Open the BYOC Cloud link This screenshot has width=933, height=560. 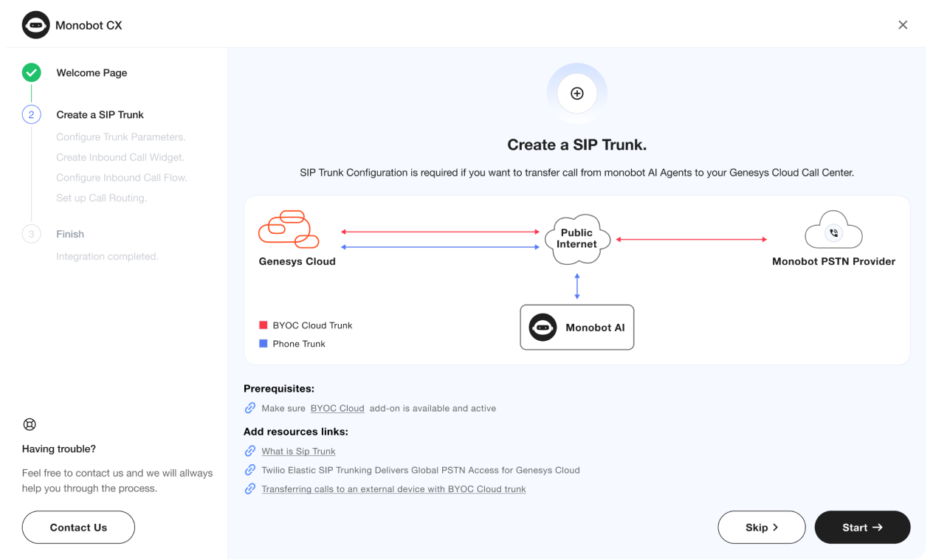[337, 408]
